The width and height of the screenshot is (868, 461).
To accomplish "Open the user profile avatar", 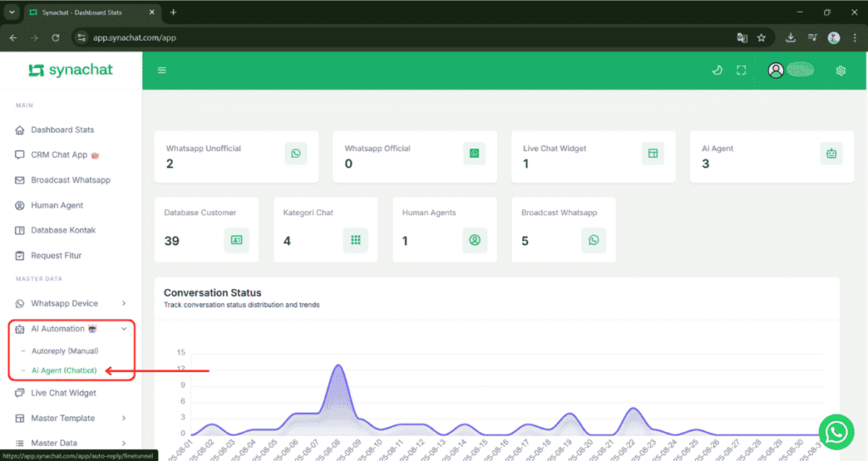I will 776,70.
